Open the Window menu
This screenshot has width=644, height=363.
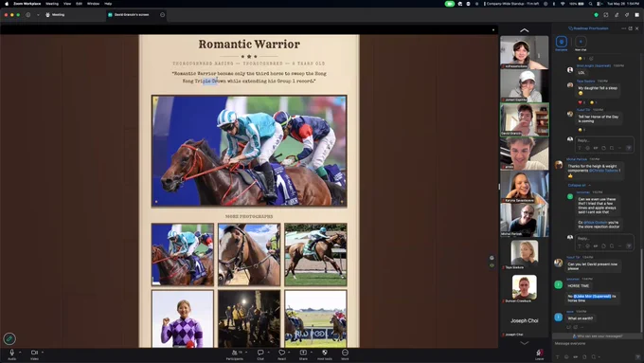tap(93, 4)
